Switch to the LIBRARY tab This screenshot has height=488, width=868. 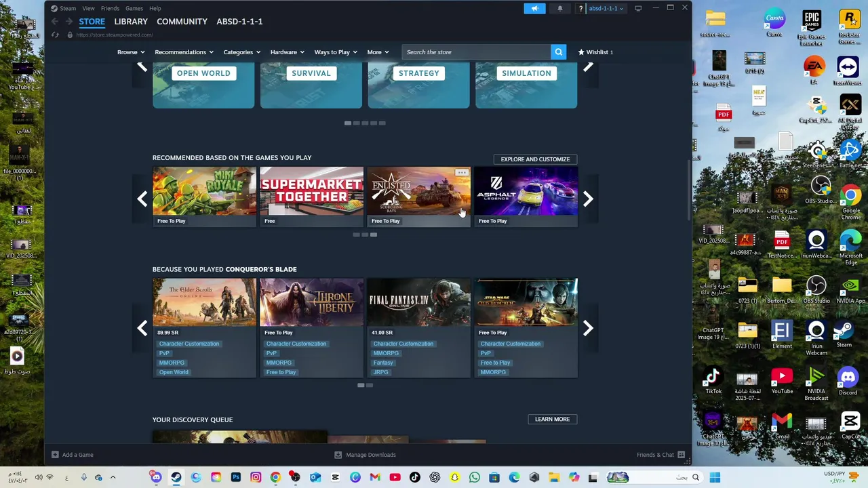pos(131,22)
